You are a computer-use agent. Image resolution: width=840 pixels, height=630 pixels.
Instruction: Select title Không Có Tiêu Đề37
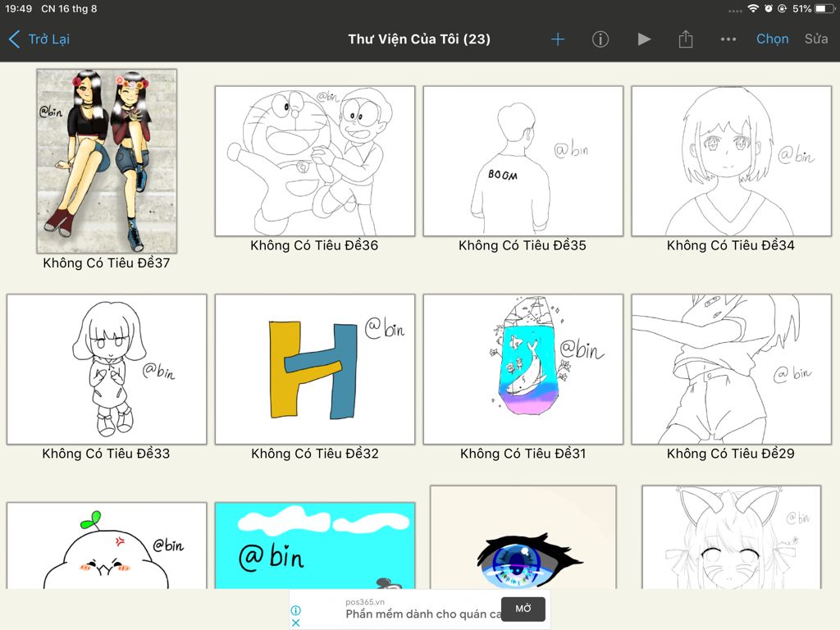click(107, 263)
